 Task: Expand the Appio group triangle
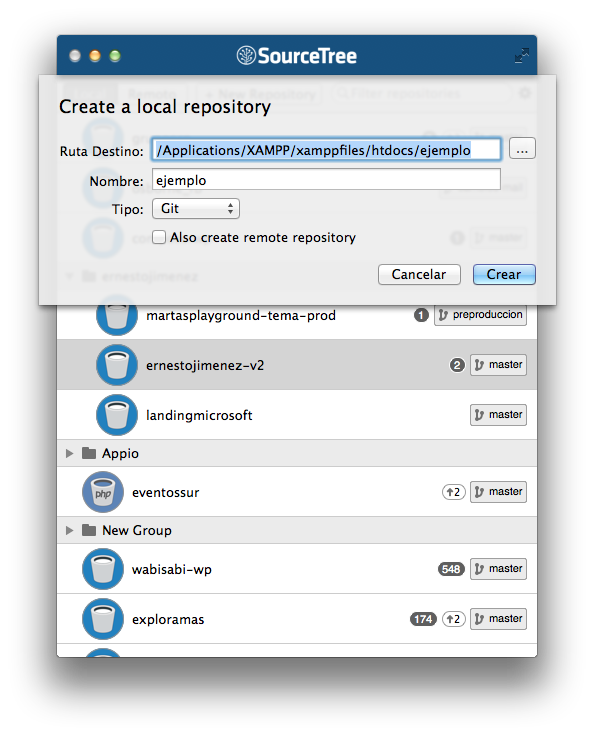69,453
